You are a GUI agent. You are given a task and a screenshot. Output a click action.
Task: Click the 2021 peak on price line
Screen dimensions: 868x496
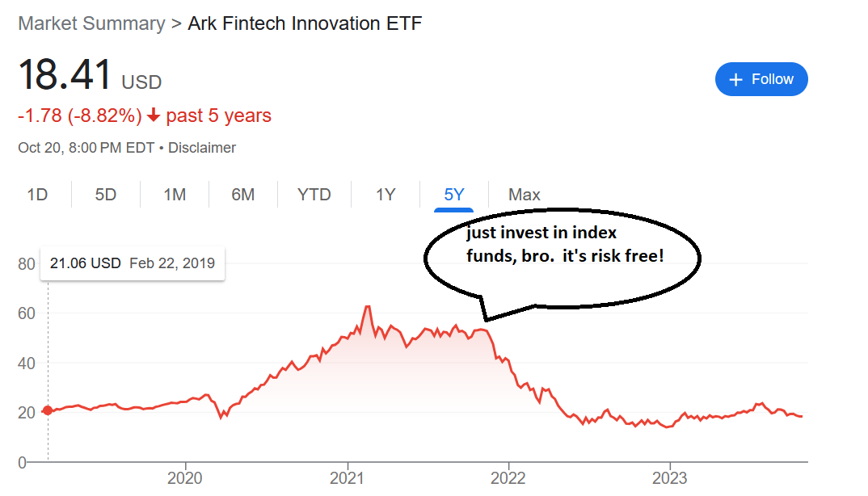(367, 307)
